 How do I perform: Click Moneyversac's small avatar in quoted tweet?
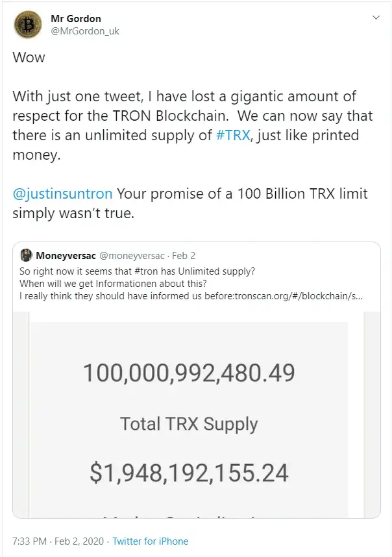[27, 255]
